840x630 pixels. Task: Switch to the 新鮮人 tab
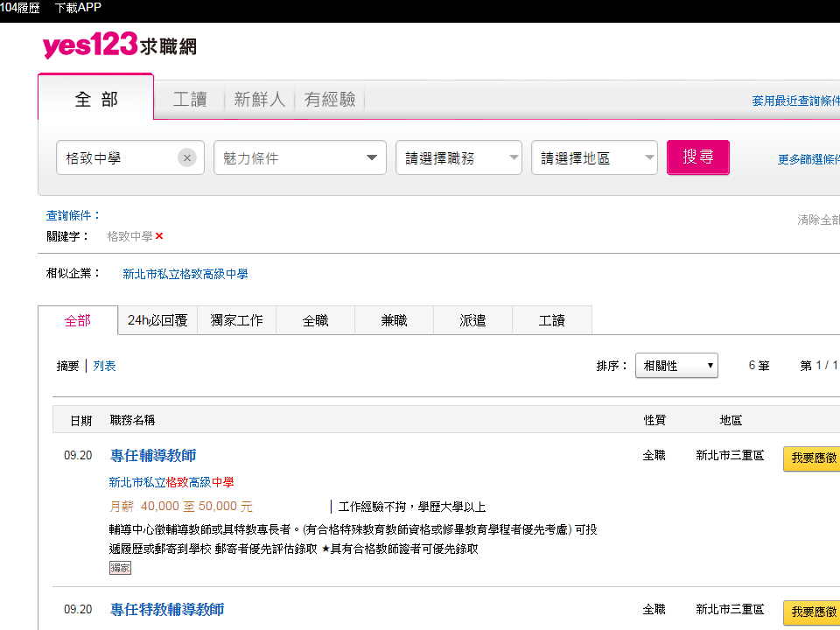[260, 100]
